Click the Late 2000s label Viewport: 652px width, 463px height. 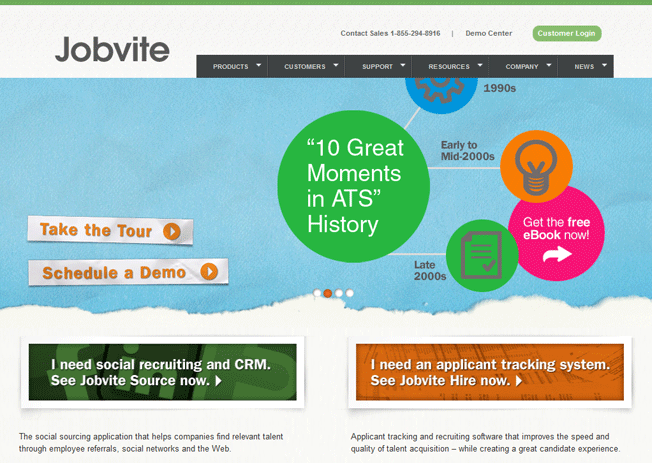click(430, 270)
